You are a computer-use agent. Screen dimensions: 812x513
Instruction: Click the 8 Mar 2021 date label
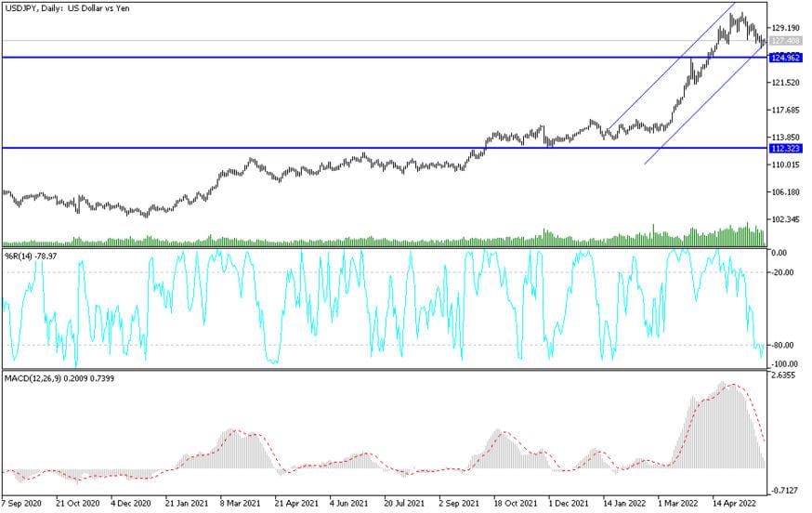point(241,503)
